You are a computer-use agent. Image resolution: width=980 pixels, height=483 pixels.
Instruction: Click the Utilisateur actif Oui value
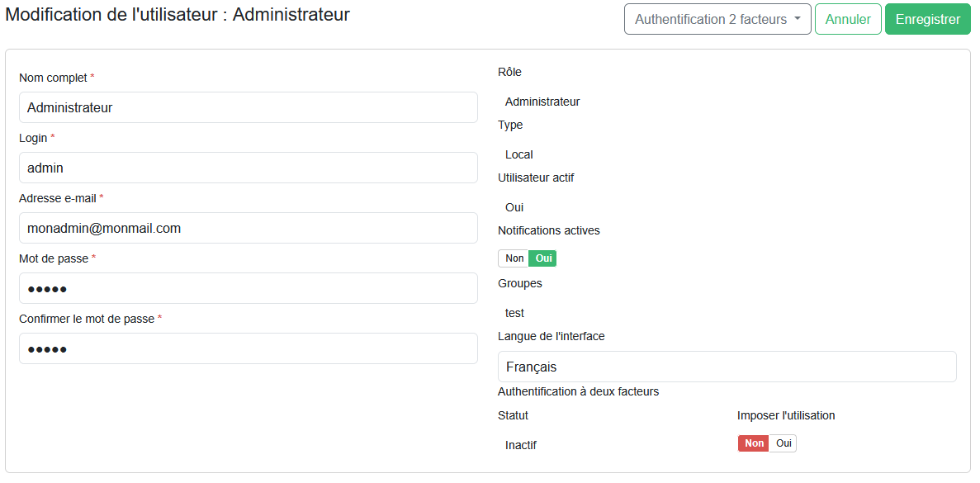[514, 207]
